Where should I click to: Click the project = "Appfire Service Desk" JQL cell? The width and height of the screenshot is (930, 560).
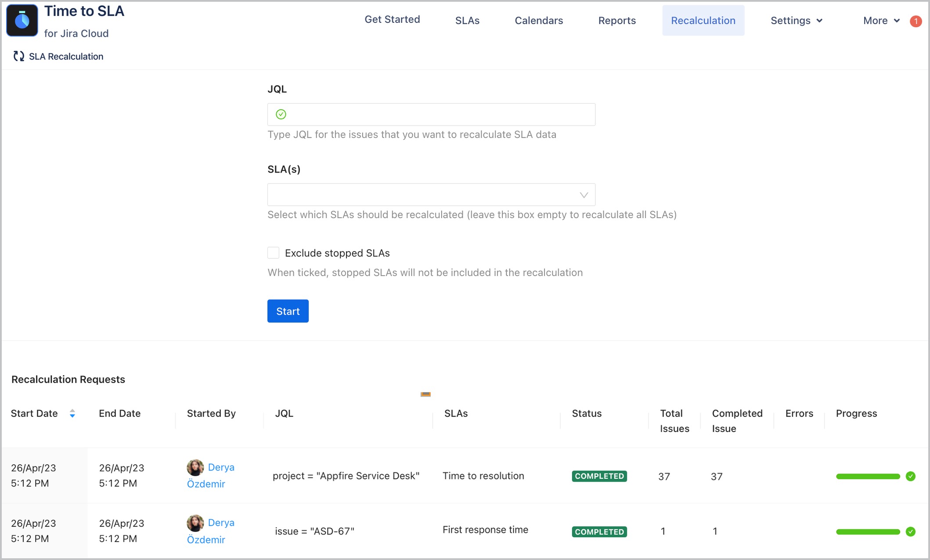tap(346, 476)
